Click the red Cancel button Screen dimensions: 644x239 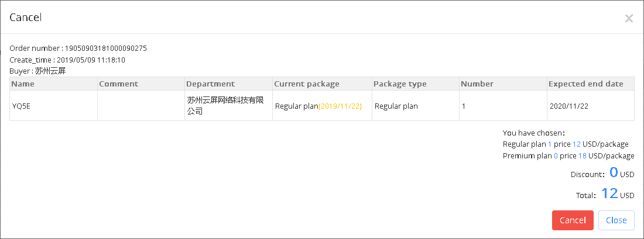[x=573, y=220]
